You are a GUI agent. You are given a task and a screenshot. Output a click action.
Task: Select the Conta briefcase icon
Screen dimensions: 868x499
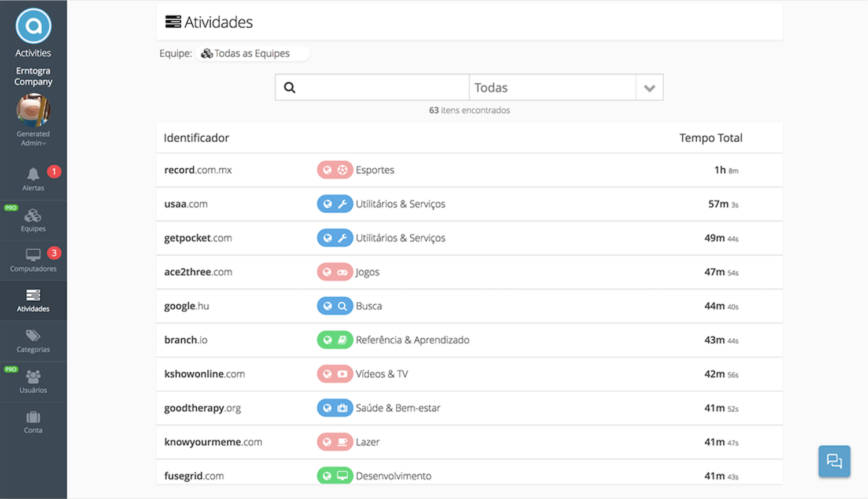33,418
